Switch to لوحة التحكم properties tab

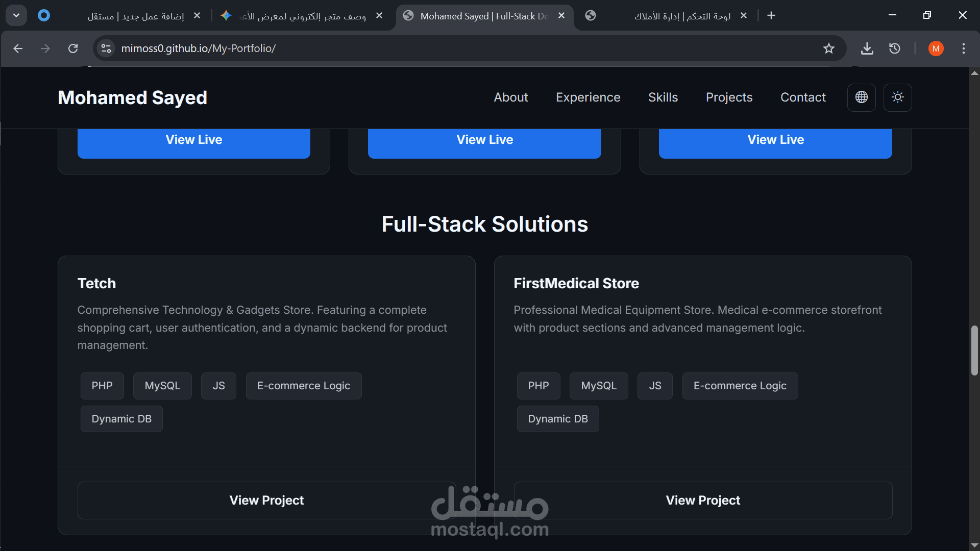click(x=681, y=16)
